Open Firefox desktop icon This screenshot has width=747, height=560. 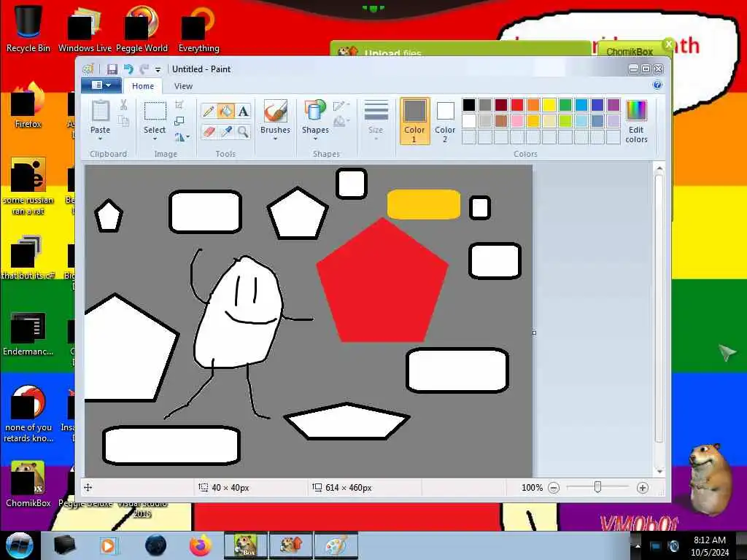tap(28, 105)
